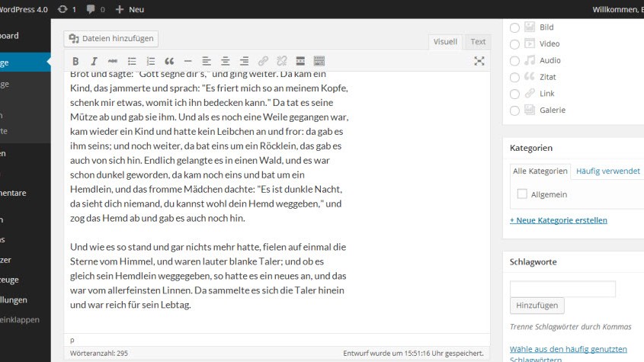Focus the Schlagworte input field
Viewport: 644px width, 362px height.
[562, 289]
